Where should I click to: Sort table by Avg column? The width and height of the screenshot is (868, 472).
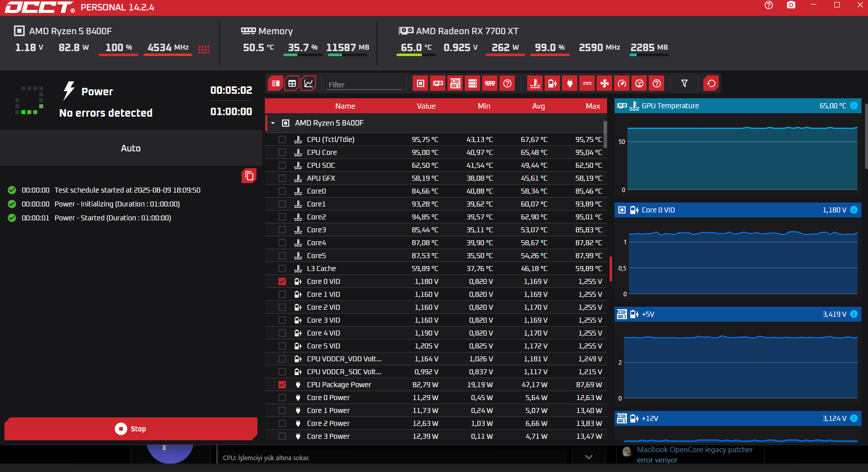pyautogui.click(x=539, y=106)
